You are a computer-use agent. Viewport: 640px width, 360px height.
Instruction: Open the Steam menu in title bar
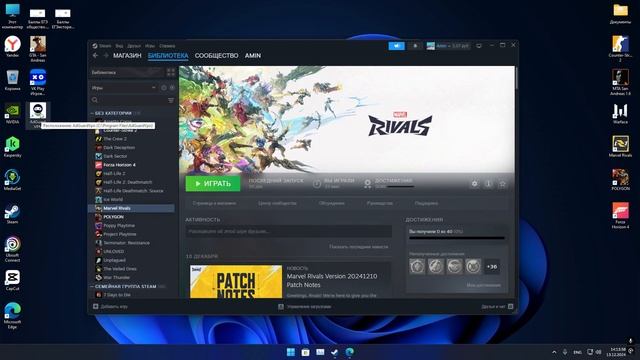click(102, 46)
